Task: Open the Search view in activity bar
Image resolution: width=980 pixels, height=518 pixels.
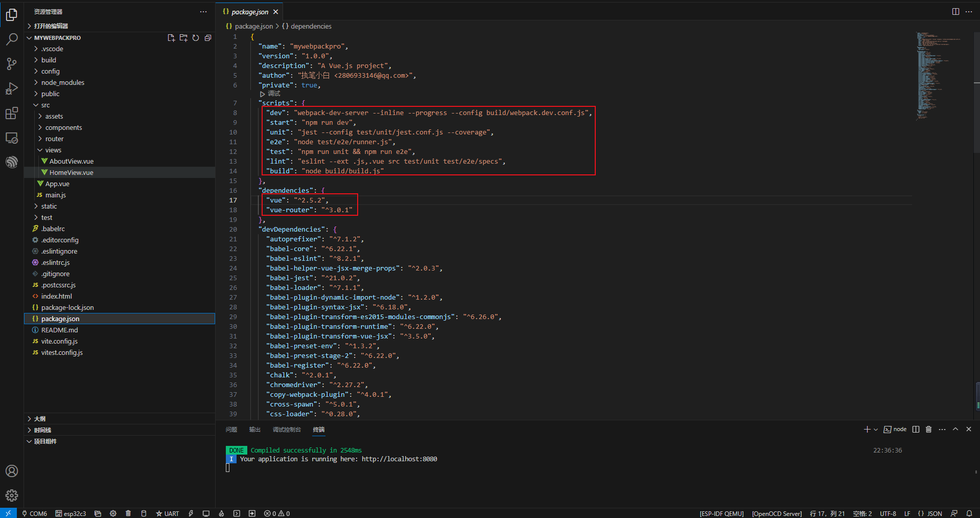Action: (11, 39)
